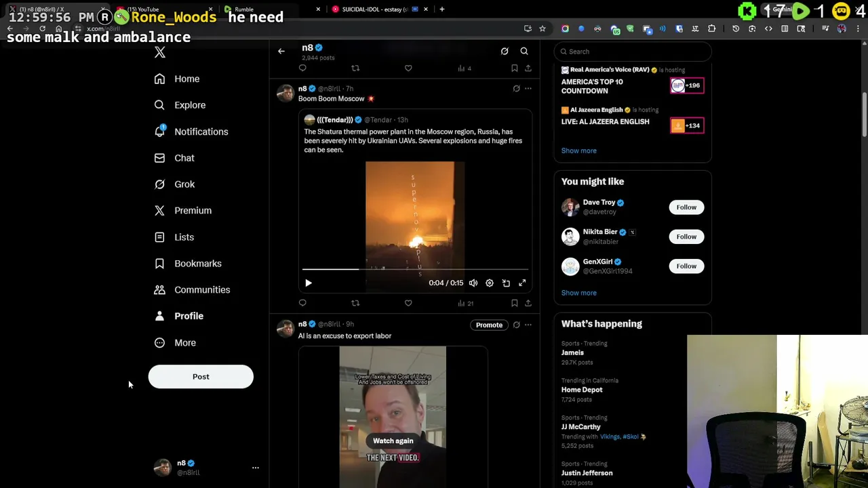This screenshot has width=868, height=488.
Task: Click Promote on the AI labor post
Action: pos(489,325)
